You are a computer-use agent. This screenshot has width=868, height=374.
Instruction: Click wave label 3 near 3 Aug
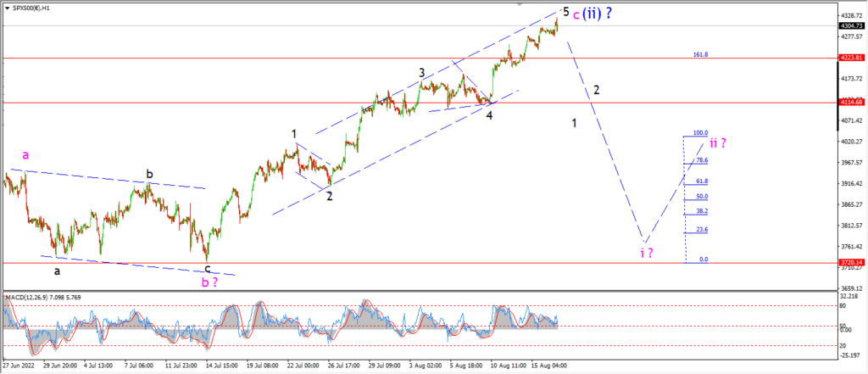[422, 73]
